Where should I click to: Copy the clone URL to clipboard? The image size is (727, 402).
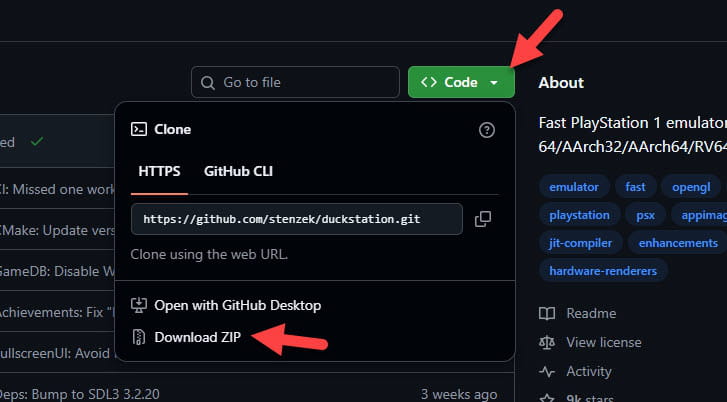click(483, 219)
